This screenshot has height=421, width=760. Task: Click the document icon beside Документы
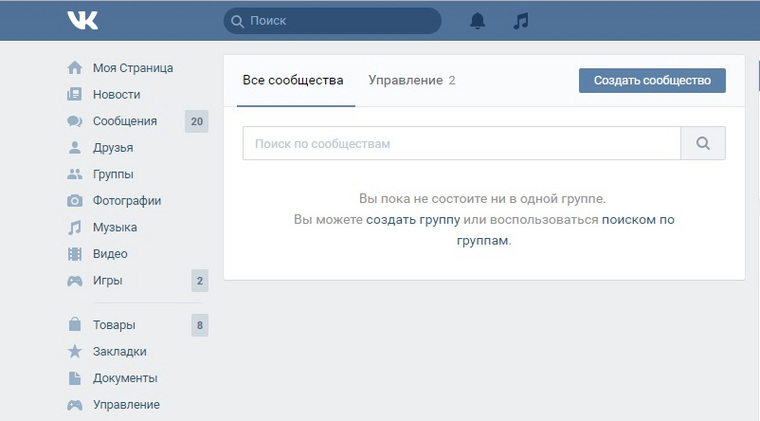(x=75, y=378)
